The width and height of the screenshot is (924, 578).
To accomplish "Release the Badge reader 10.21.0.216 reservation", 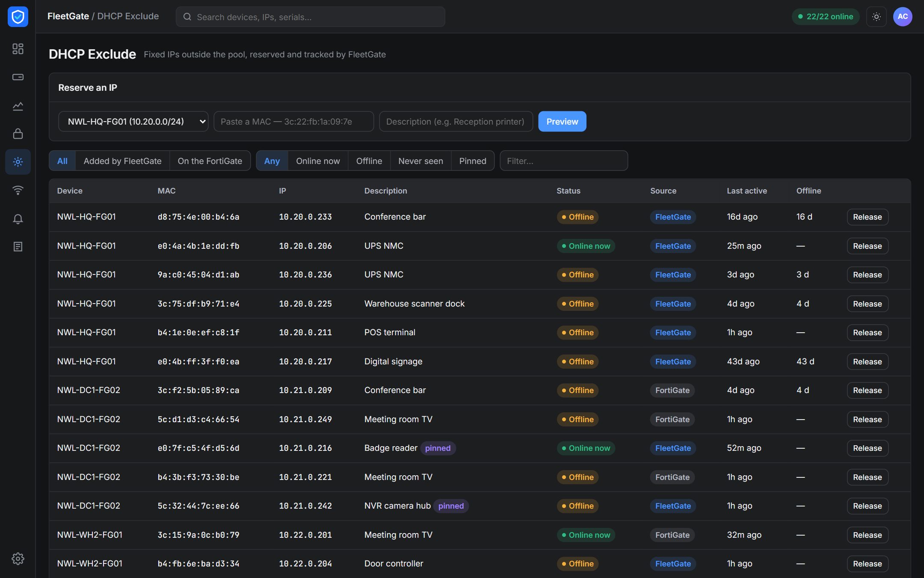I will [x=867, y=448].
